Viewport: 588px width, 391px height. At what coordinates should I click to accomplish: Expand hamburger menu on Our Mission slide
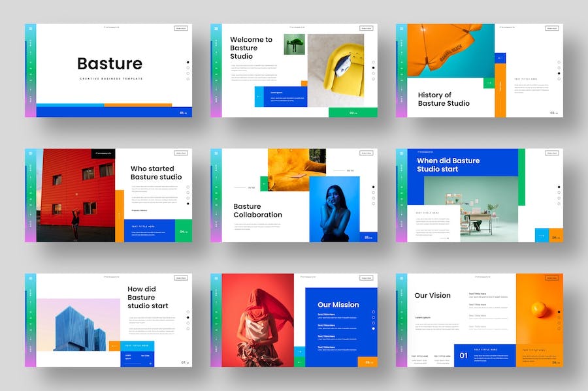[x=216, y=277]
